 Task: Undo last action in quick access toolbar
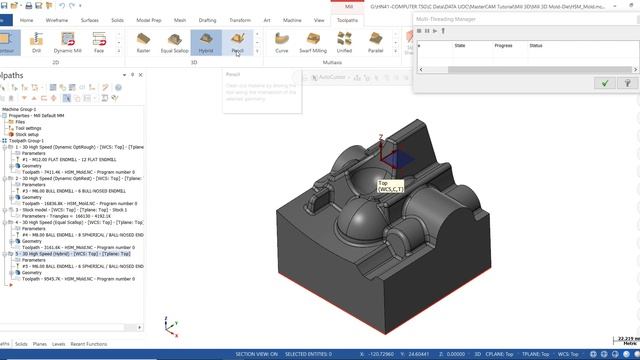tap(62, 5)
